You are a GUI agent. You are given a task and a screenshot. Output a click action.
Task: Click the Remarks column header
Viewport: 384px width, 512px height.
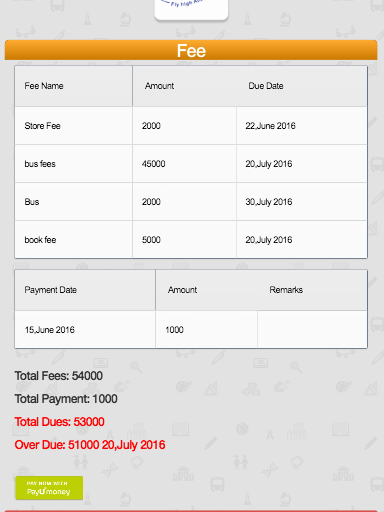286,290
